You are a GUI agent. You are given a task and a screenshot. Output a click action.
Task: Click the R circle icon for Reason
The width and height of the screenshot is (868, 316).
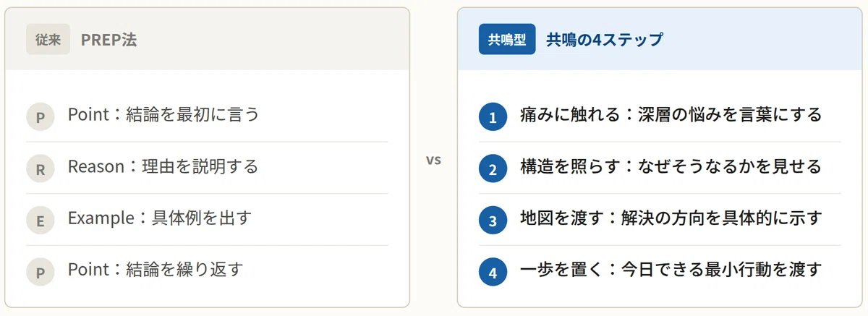(x=41, y=168)
